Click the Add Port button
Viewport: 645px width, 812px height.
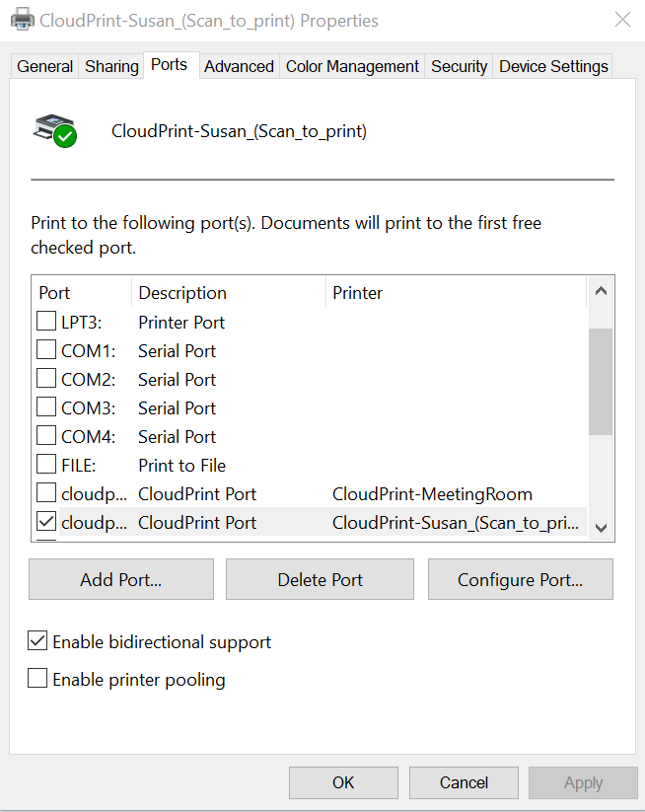coord(120,579)
